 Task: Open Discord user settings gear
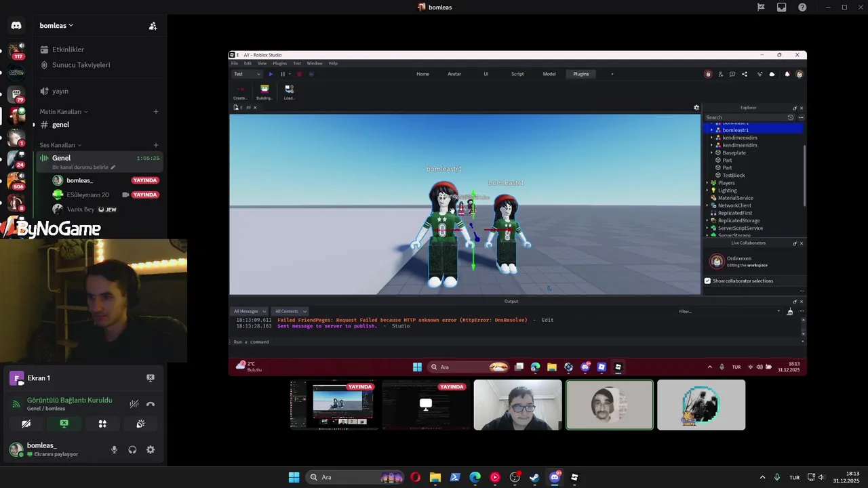point(151,449)
